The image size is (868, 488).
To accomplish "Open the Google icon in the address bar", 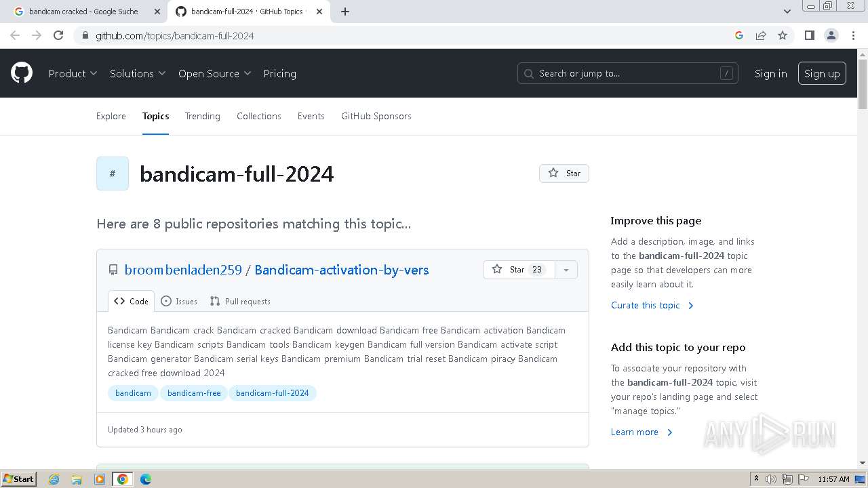I will tap(739, 35).
